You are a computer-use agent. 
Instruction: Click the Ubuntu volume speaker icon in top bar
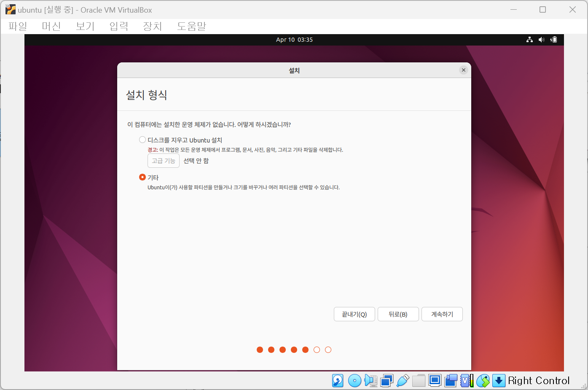pyautogui.click(x=542, y=40)
